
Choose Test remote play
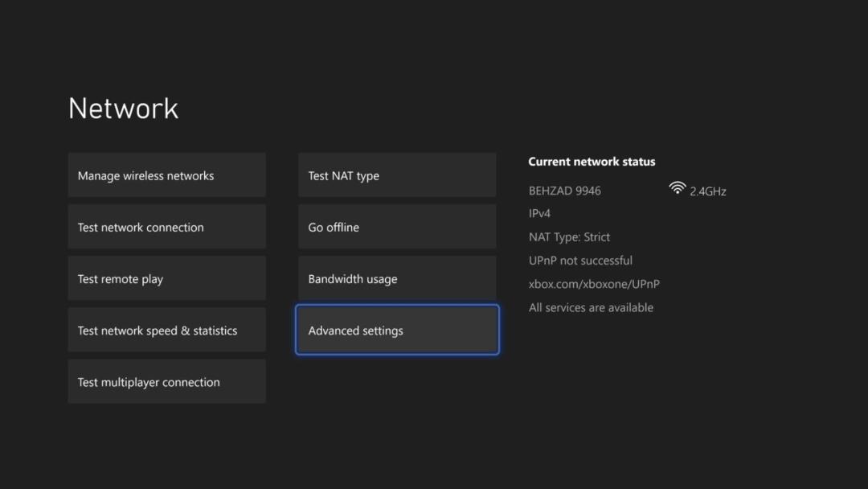coord(166,278)
